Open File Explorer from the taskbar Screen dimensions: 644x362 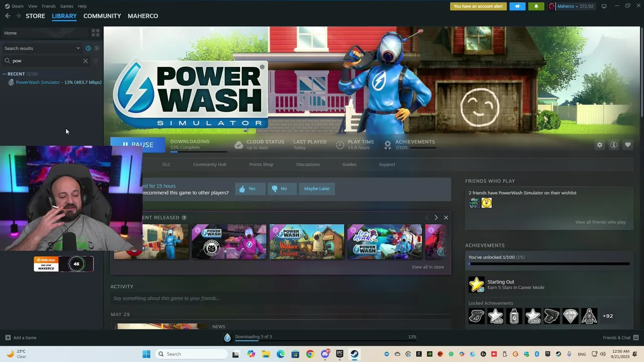[266, 354]
